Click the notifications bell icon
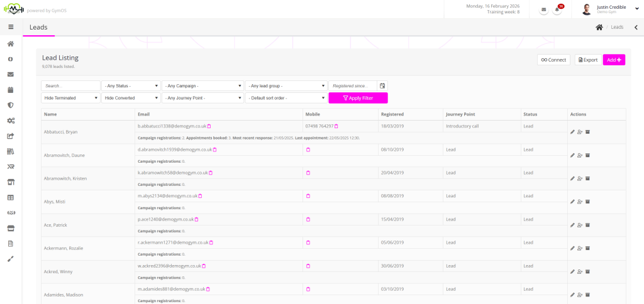Viewport: 644px width, 304px height. (557, 10)
